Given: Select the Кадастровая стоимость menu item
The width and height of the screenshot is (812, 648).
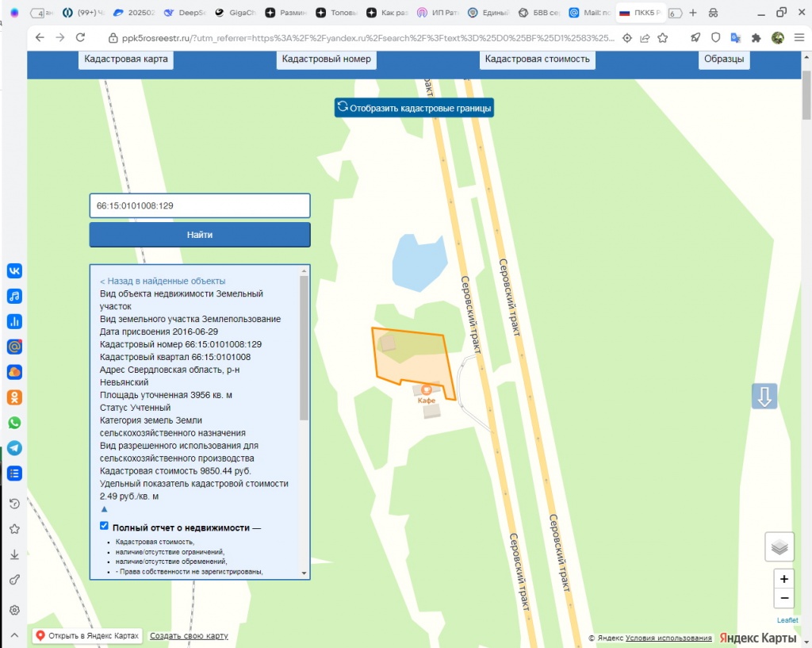Looking at the screenshot, I should click(537, 59).
